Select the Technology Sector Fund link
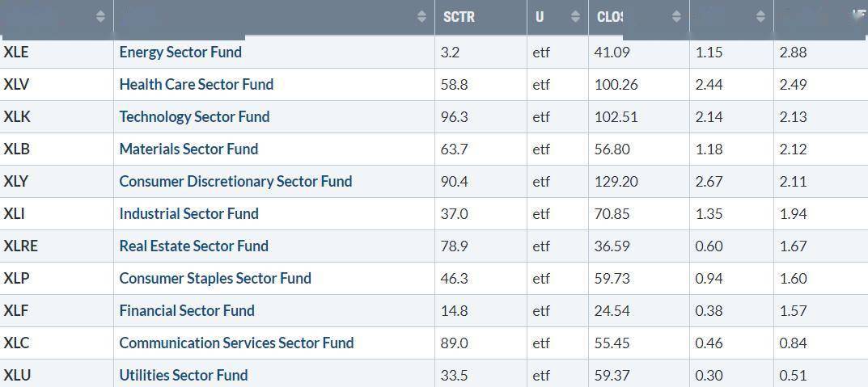The width and height of the screenshot is (868, 387). click(x=194, y=116)
